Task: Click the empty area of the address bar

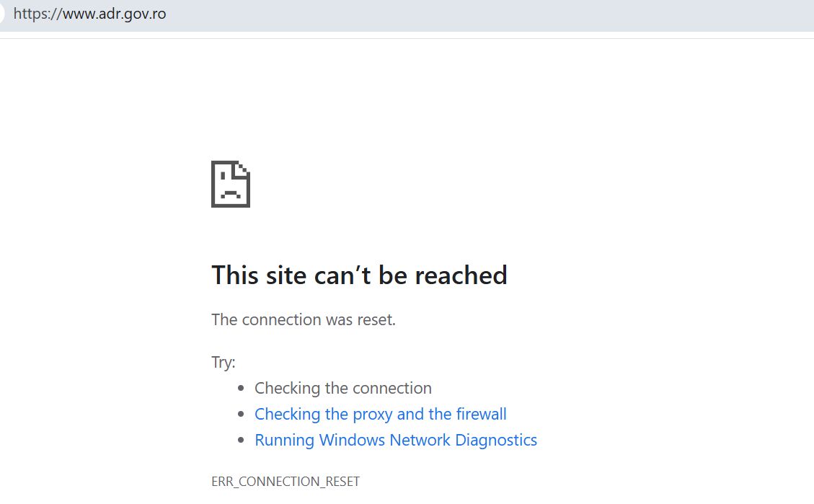Action: (x=488, y=14)
